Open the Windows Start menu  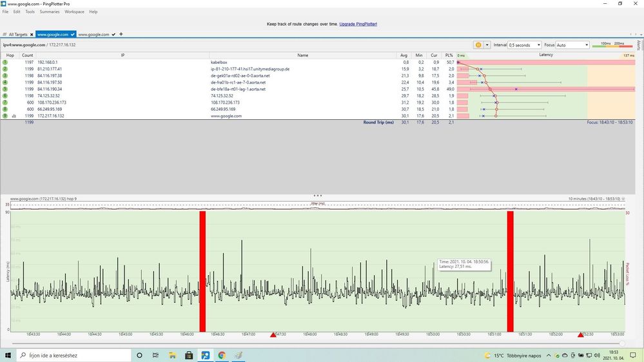8,356
